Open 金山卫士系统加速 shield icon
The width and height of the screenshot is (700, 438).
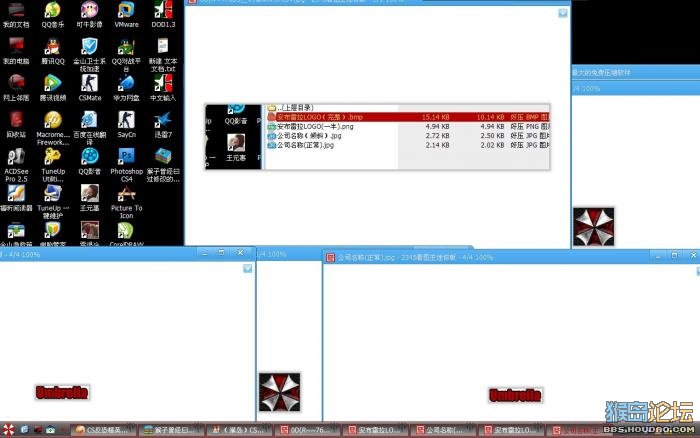coord(89,55)
